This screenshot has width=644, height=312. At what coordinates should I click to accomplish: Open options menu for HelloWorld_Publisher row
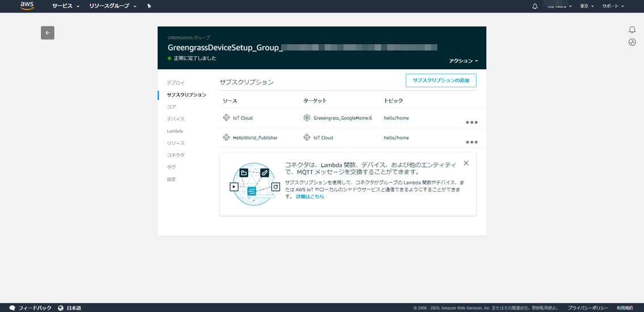471,142
